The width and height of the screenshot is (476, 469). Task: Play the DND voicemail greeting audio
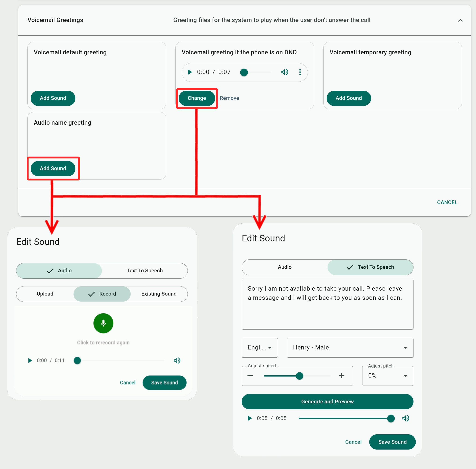pos(190,72)
